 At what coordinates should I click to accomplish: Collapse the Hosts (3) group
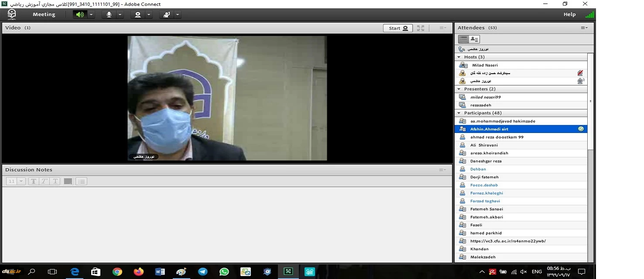click(459, 57)
